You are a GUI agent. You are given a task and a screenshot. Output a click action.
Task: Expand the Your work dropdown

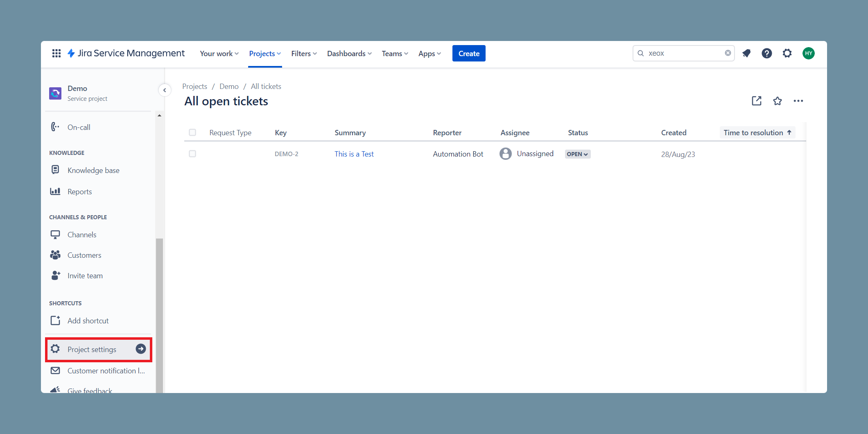pyautogui.click(x=219, y=54)
